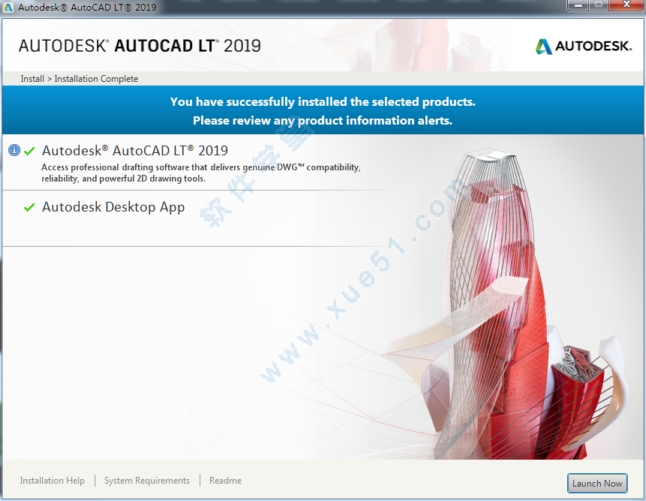Click the Autodesk logo in the header
The width and height of the screenshot is (646, 501).
(583, 46)
